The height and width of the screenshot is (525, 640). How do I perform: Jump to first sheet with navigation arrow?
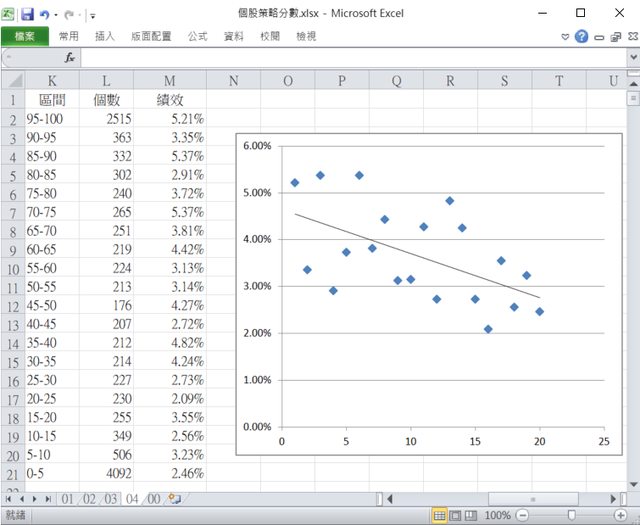(9, 497)
